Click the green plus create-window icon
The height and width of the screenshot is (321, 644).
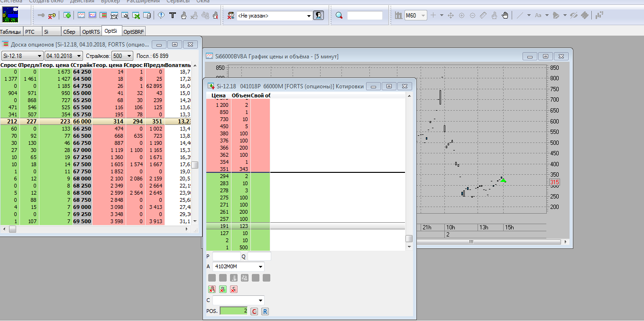(67, 16)
